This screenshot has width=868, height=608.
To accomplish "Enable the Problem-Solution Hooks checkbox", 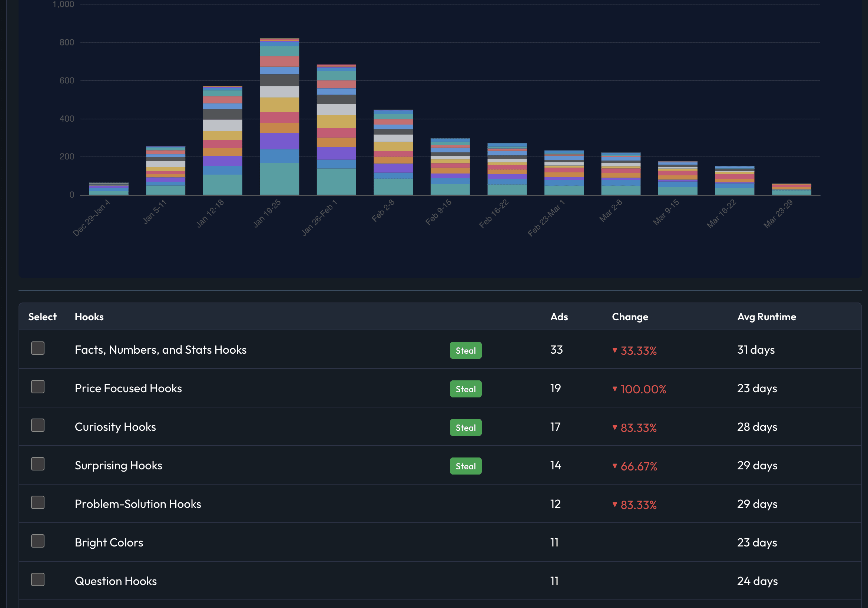I will coord(38,502).
